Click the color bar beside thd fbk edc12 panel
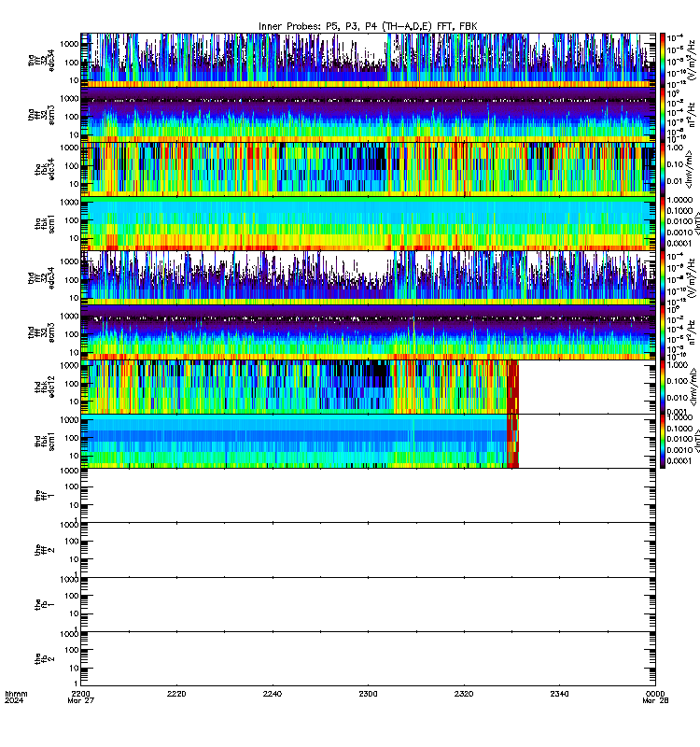Screen dimensions: 700x747 (x=663, y=388)
